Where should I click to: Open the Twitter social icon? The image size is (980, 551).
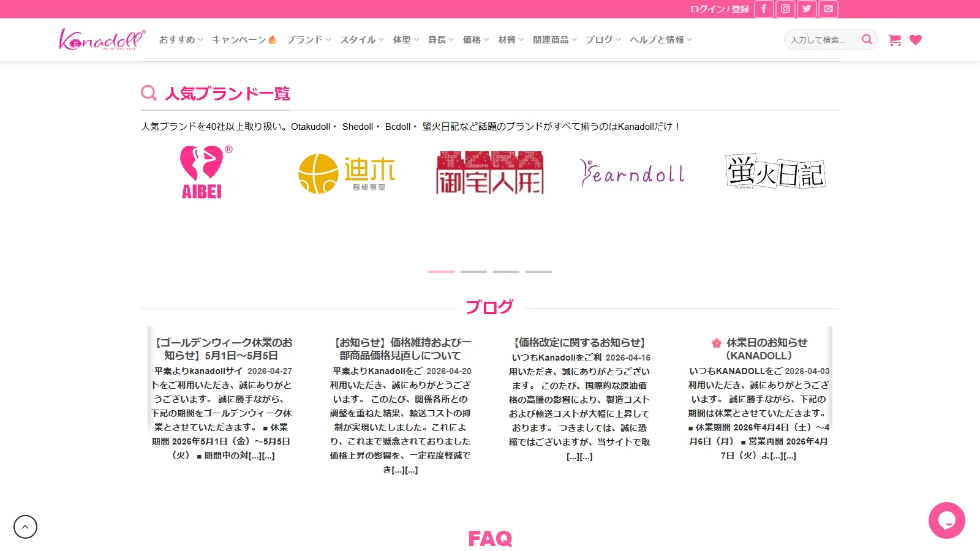(807, 9)
